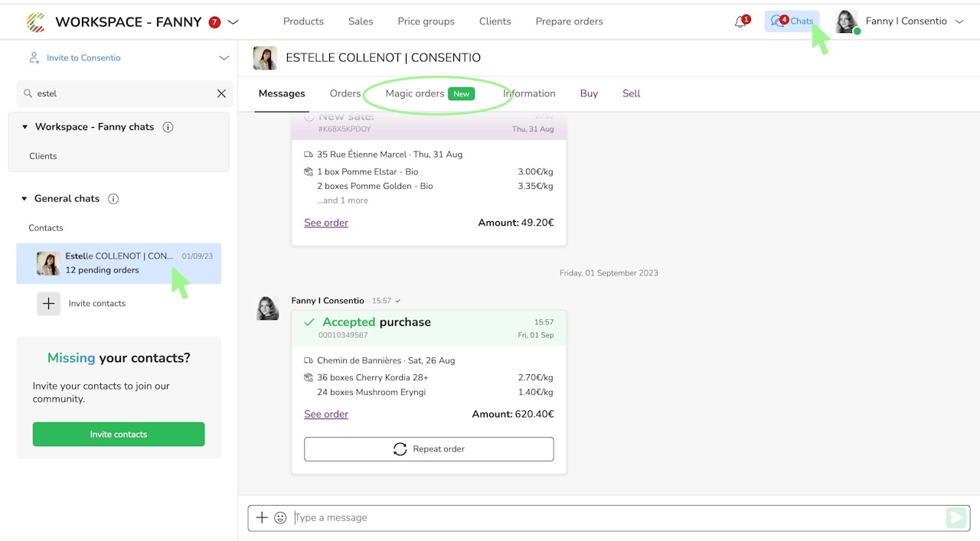Click info icon beside Workspace - Fanny chats
980x541 pixels.
click(x=168, y=127)
